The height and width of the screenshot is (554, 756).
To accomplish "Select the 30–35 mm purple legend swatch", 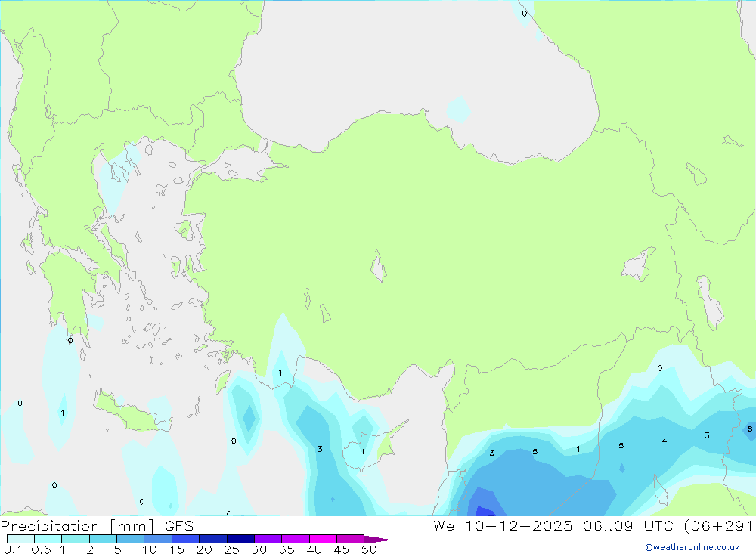I will coord(268,539).
